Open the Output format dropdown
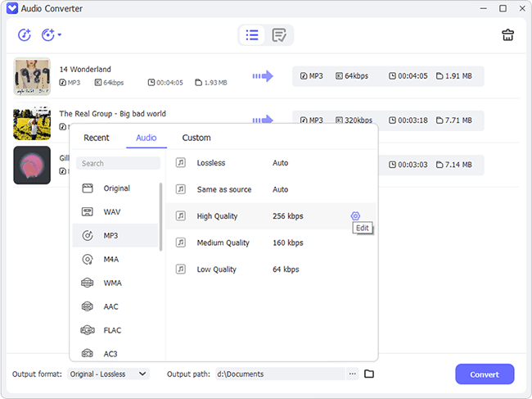This screenshot has height=399, width=532. click(108, 374)
